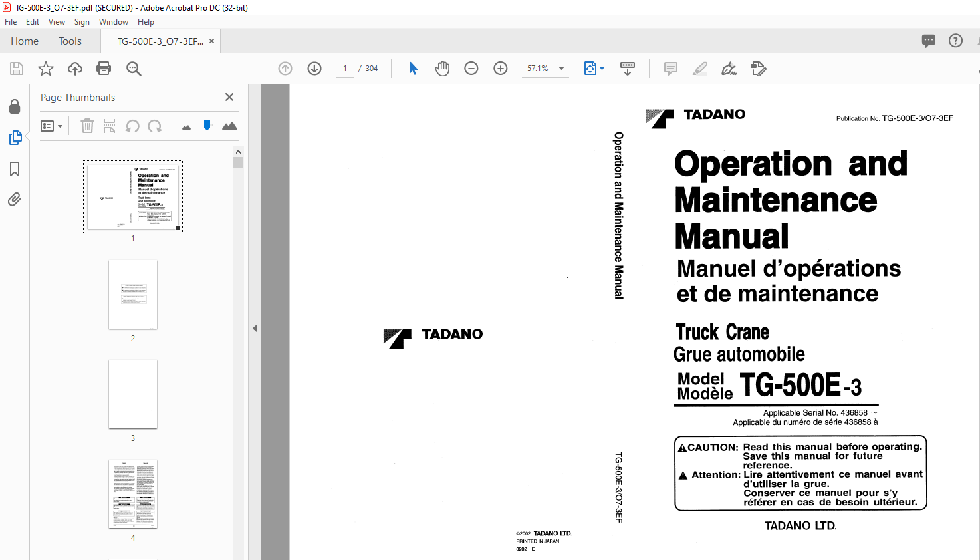Toggle the Page Thumbnails sidebar icon
Screen dimensions: 980x560
click(15, 138)
